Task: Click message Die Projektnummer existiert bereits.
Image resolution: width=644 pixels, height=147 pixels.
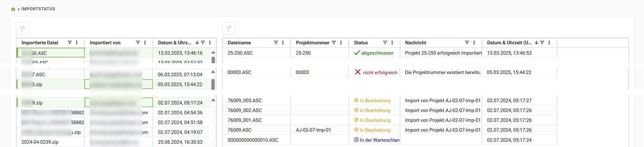Action: 443,72
